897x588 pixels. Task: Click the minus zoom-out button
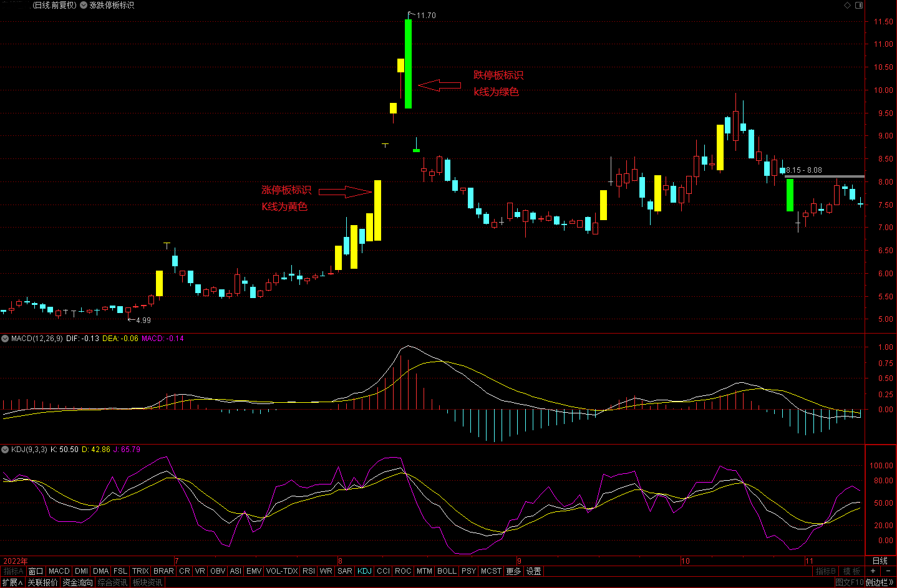[x=888, y=571]
